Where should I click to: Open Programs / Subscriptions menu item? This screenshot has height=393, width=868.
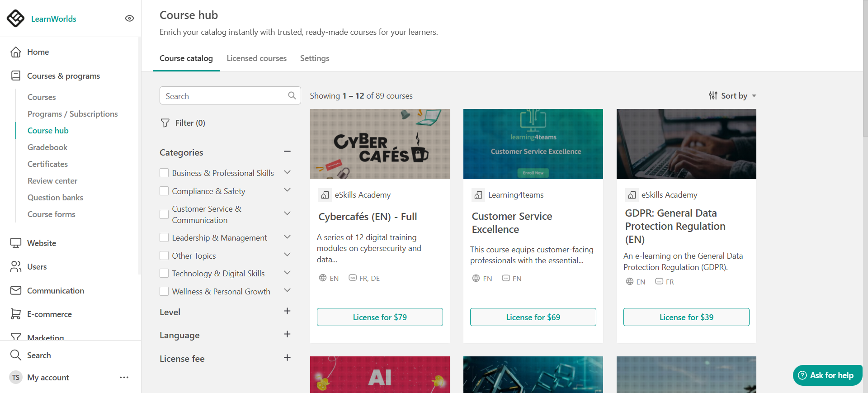(x=73, y=114)
